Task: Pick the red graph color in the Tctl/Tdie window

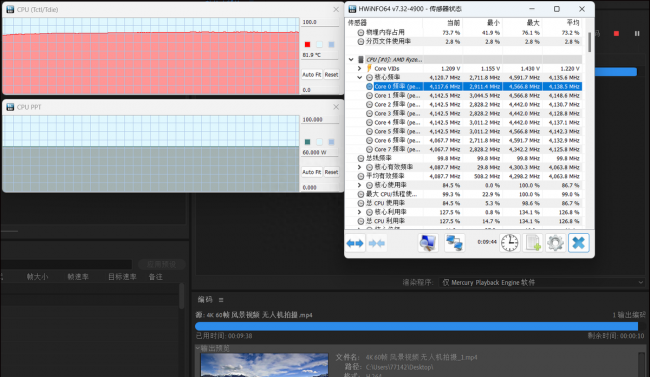Action: click(x=307, y=44)
